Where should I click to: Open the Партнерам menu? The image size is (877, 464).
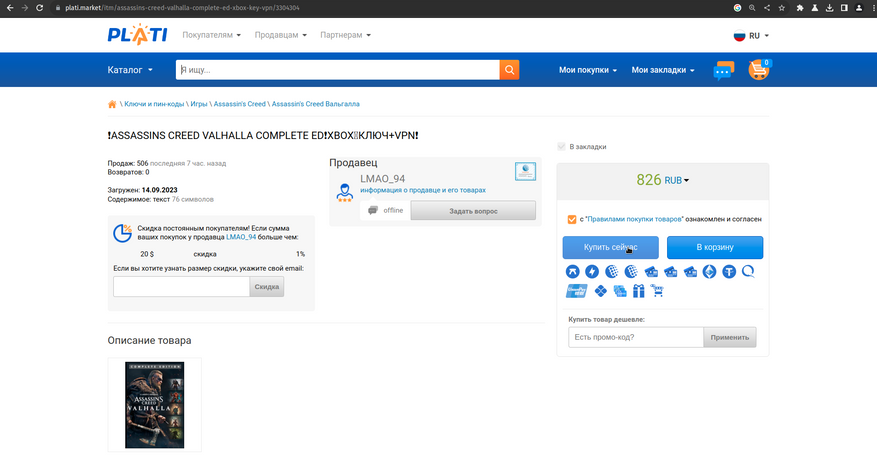coord(345,35)
